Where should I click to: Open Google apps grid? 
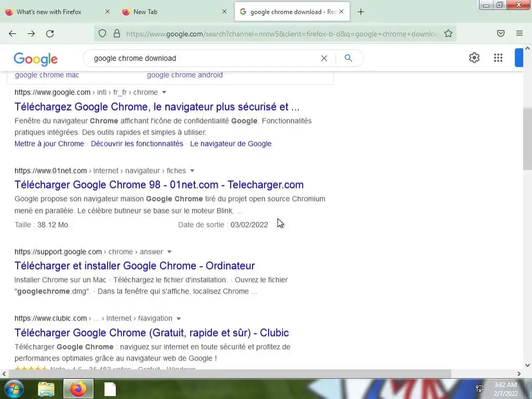[498, 58]
